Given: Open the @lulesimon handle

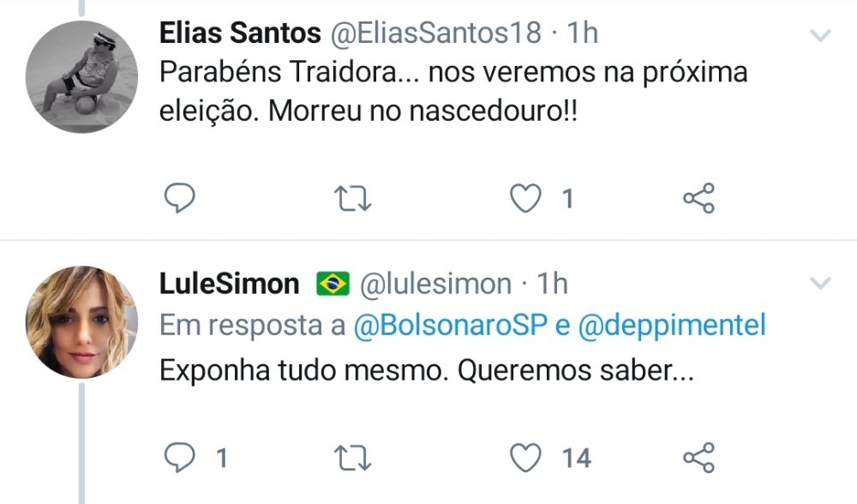Looking at the screenshot, I should click(434, 284).
